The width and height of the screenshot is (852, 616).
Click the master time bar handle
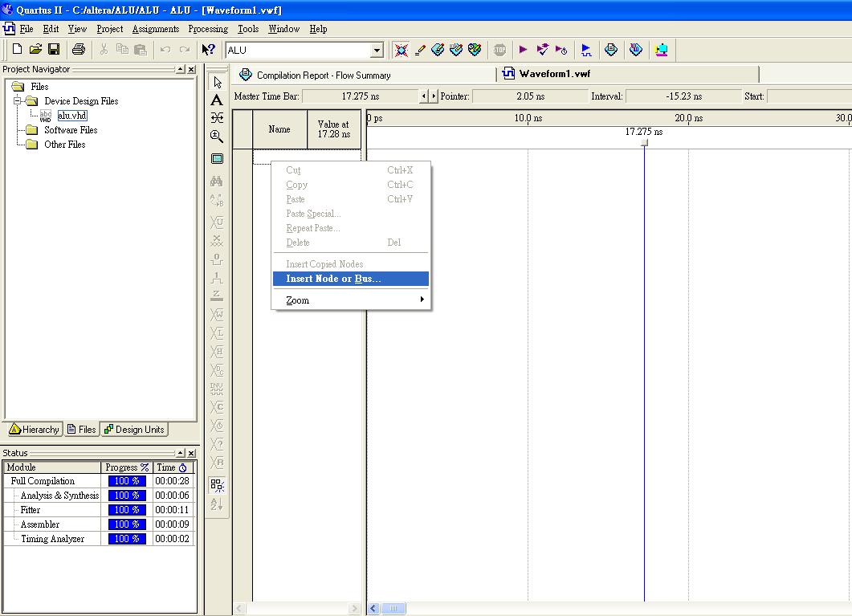pyautogui.click(x=644, y=143)
